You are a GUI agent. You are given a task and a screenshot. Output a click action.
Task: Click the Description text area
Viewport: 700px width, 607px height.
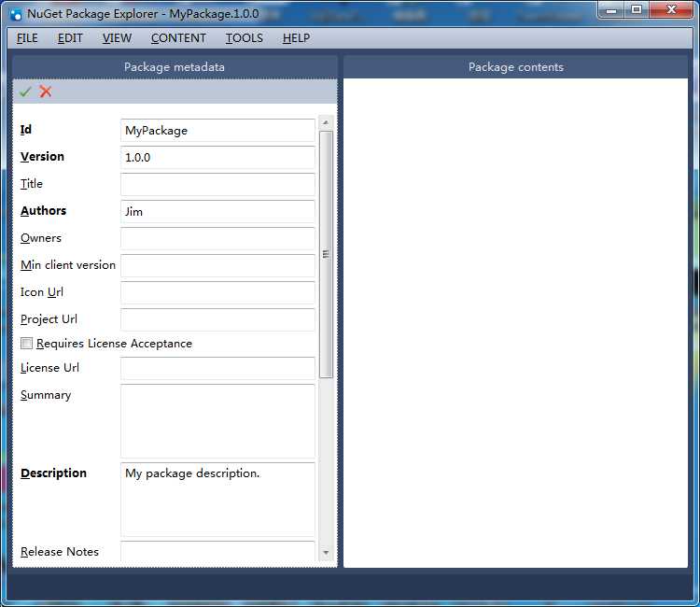coord(217,500)
